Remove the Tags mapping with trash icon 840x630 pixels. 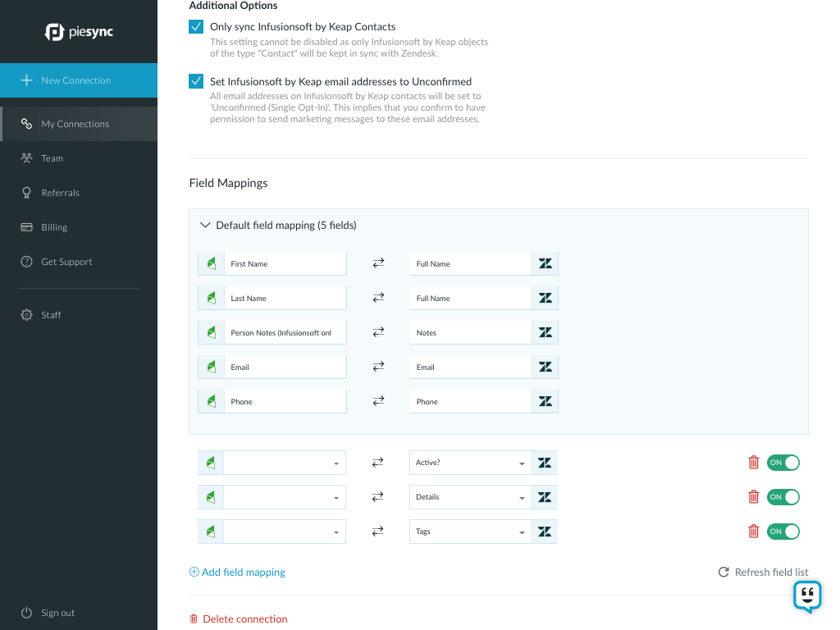click(753, 532)
